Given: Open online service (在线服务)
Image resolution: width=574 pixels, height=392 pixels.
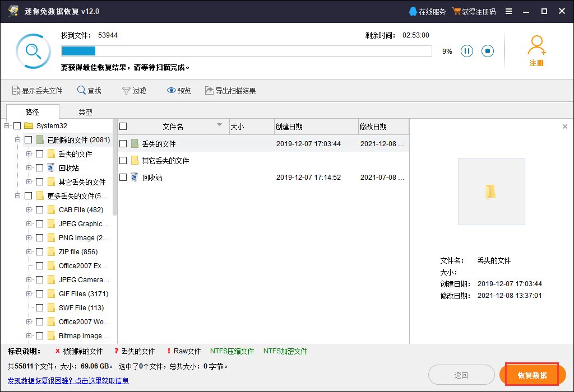Looking at the screenshot, I should (x=427, y=11).
